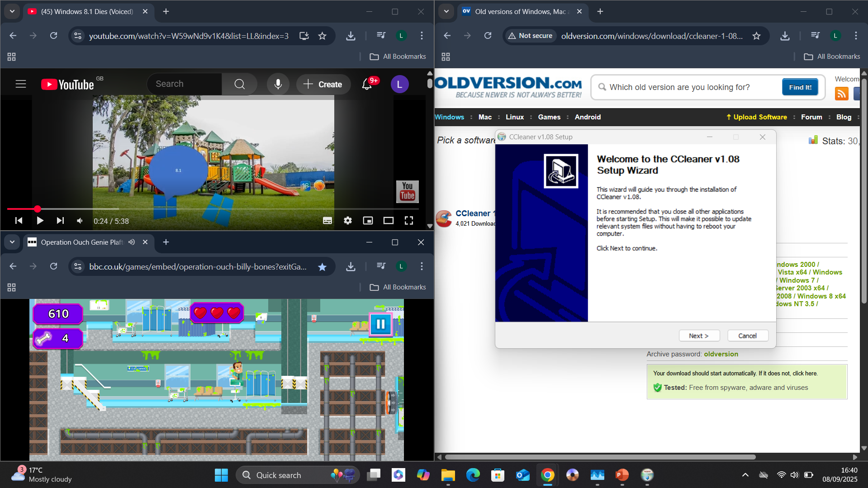This screenshot has width=868, height=488.
Task: Select the Games tab on OldVersion
Action: [549, 117]
